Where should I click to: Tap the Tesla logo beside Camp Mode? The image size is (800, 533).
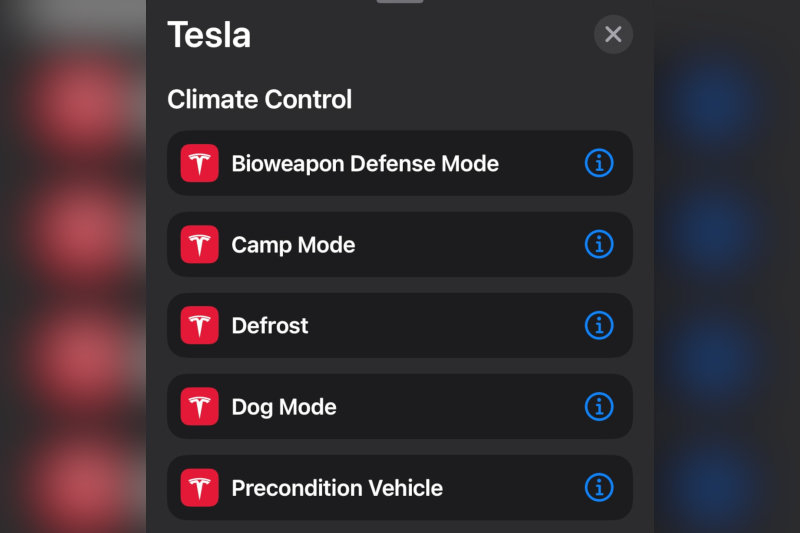199,244
